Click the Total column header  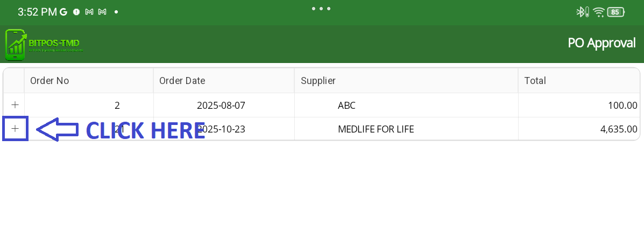click(535, 81)
